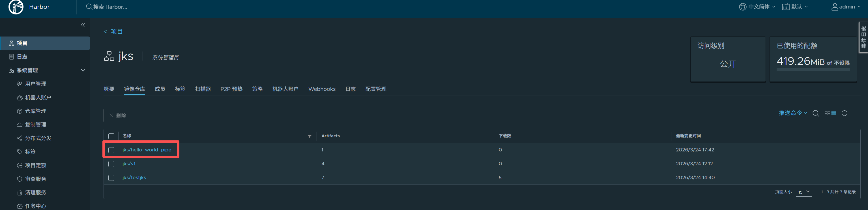Click the 仓库管理 cube icon

click(x=20, y=111)
